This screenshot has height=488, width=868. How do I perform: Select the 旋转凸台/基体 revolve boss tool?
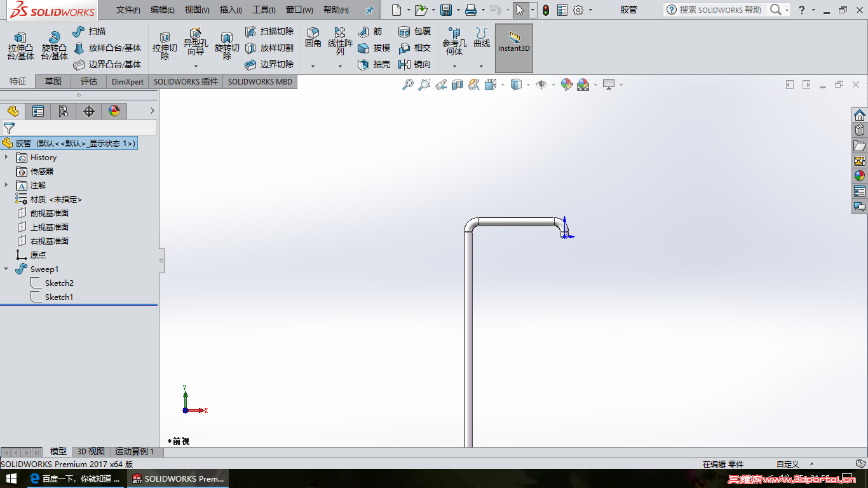coord(54,46)
